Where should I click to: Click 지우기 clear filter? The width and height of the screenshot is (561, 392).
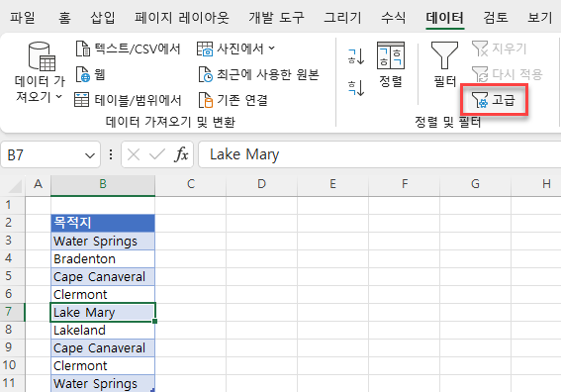499,49
